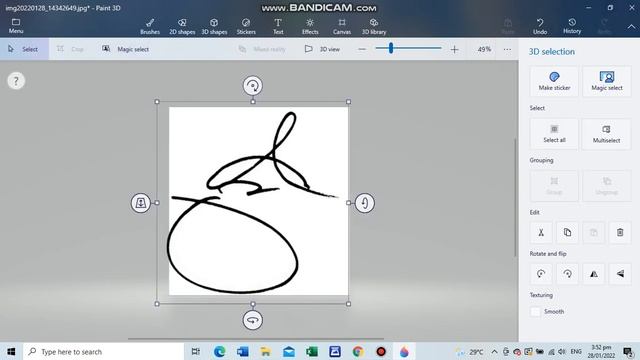This screenshot has height=360, width=640.
Task: Rotate the selection left
Action: coord(541,273)
